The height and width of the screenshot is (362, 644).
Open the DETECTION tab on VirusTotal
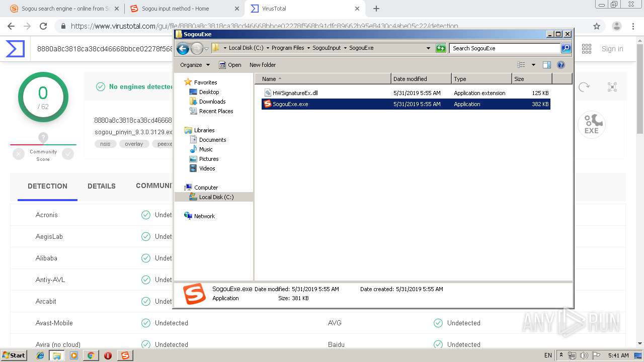(47, 186)
